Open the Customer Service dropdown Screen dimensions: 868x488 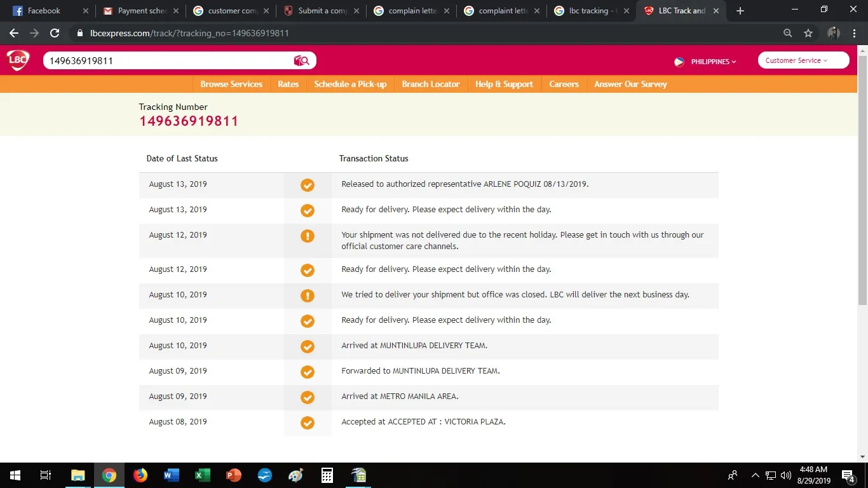[803, 60]
